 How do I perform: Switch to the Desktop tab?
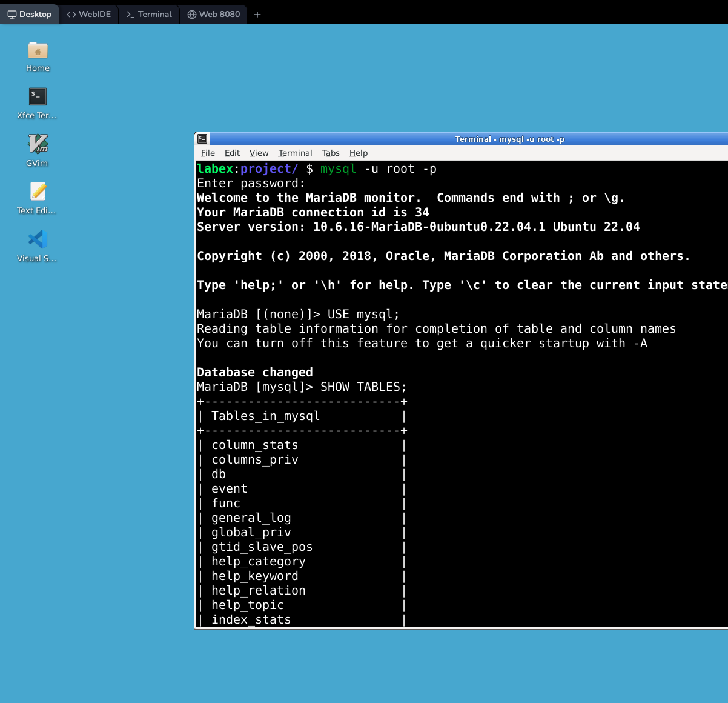tap(30, 14)
